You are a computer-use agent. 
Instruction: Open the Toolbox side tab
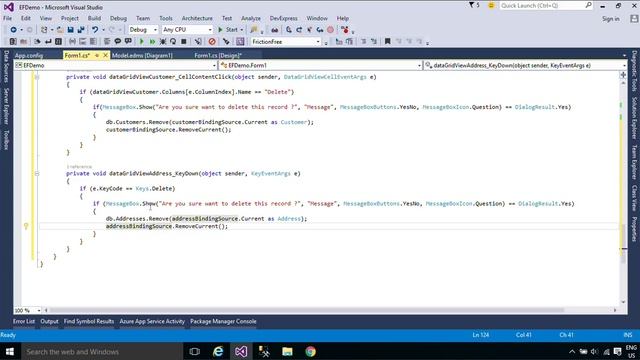(6, 140)
